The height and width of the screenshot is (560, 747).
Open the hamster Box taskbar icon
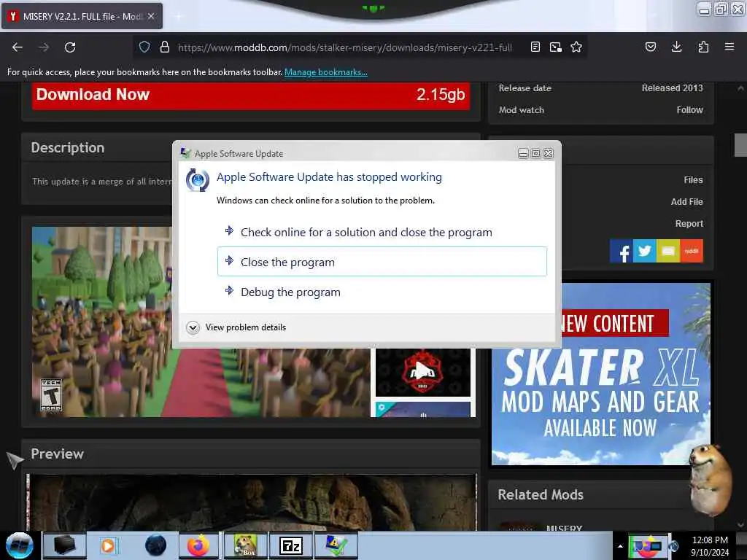click(245, 545)
